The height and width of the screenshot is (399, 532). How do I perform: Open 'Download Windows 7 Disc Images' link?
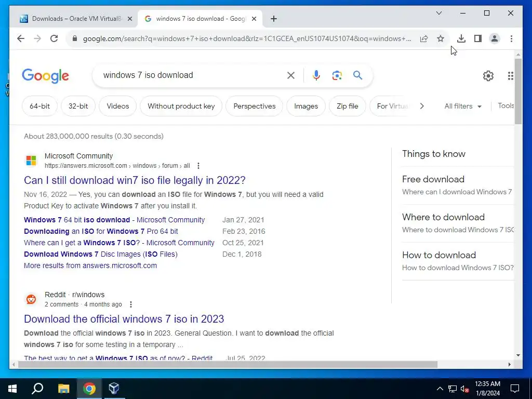[x=101, y=254]
